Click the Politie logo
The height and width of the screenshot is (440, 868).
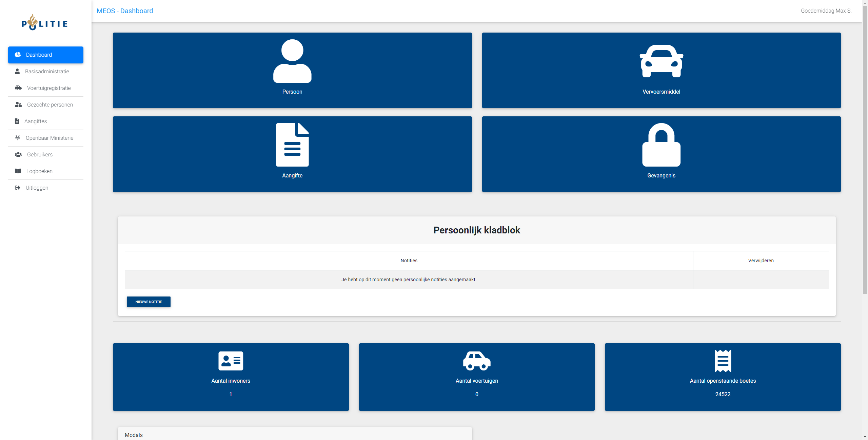tap(45, 23)
